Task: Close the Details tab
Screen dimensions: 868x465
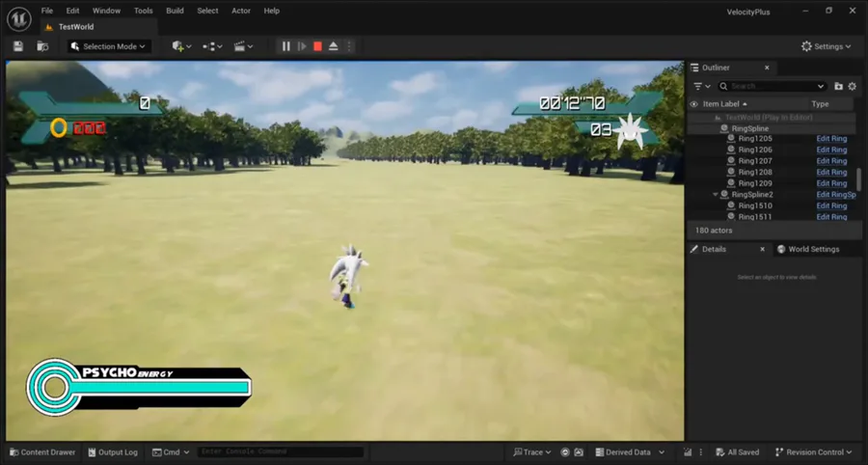Action: click(762, 249)
